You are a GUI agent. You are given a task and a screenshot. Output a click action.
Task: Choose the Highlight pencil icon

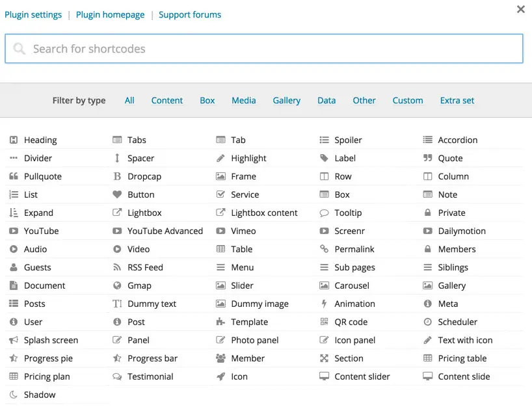pyautogui.click(x=220, y=158)
